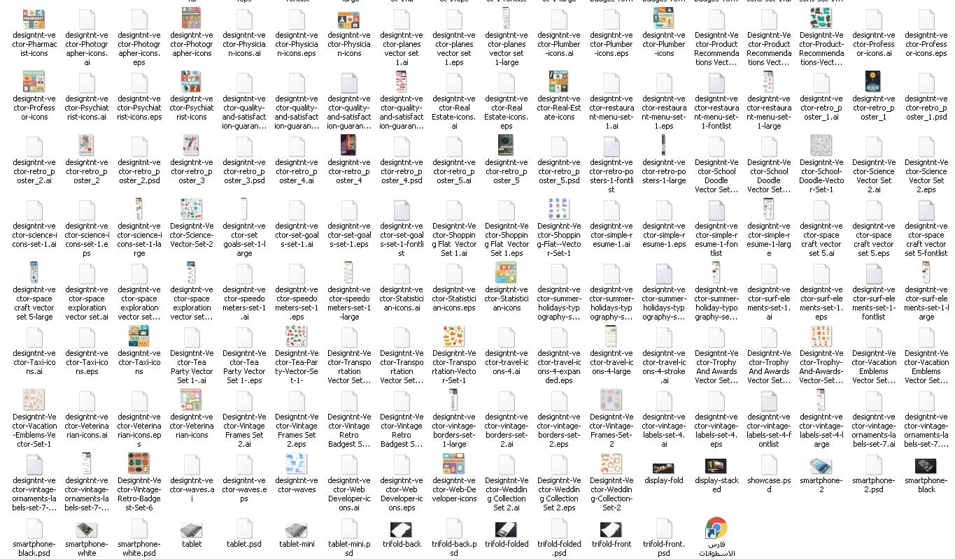Click travel-icons-4-stroke.ai file icon
The height and width of the screenshot is (560, 955).
664,337
